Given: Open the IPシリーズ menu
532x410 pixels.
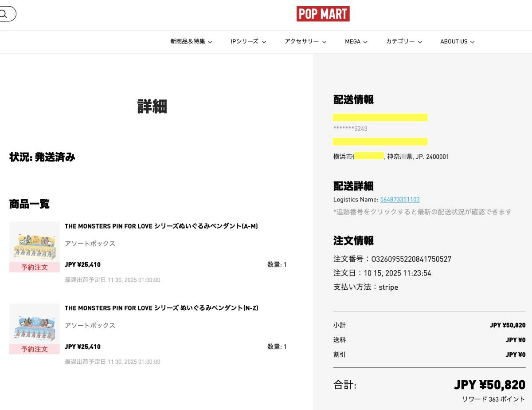Looking at the screenshot, I should coord(248,41).
